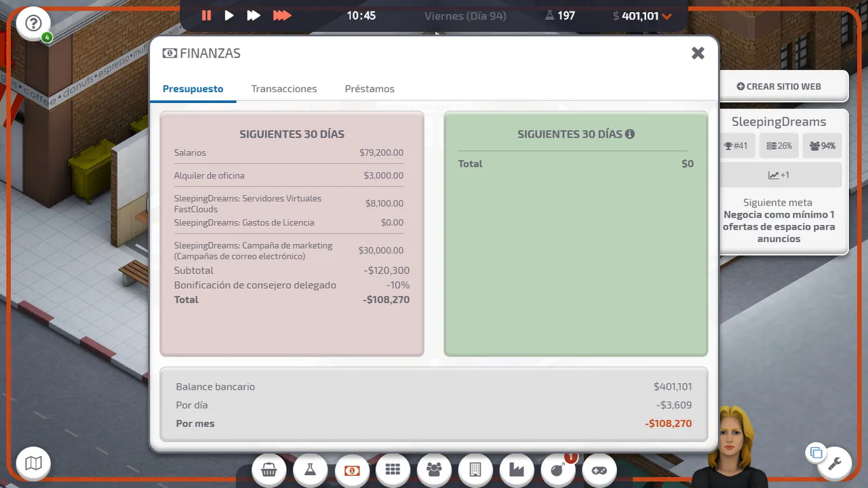Screen dimensions: 868x488
Task: Click the Campaña de marketing row
Action: pos(289,250)
